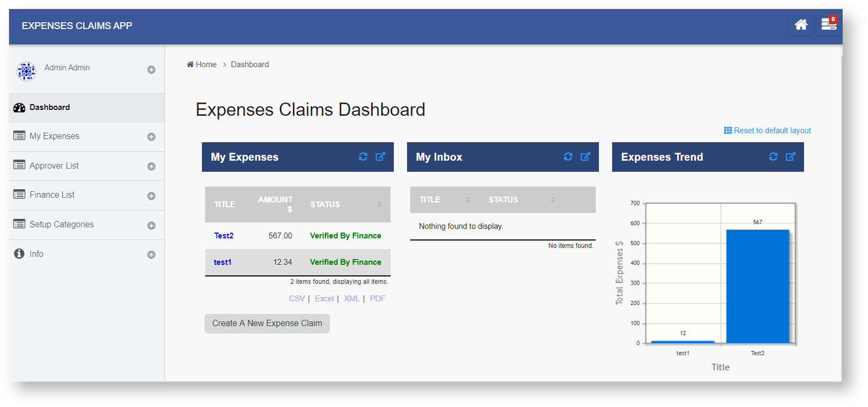This screenshot has width=868, height=407.
Task: Click the My Inbox portlet title
Action: pyautogui.click(x=439, y=157)
